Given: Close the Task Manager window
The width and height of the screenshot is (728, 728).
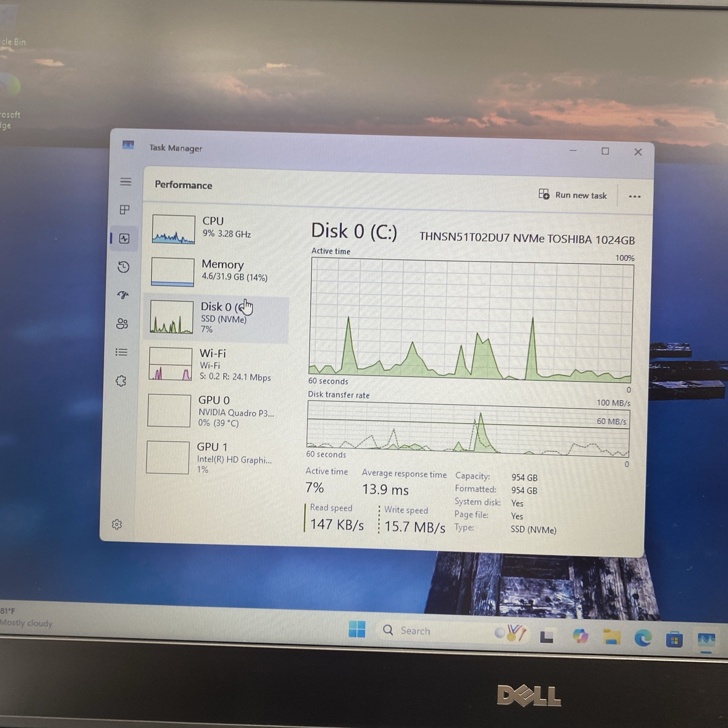Looking at the screenshot, I should pyautogui.click(x=638, y=152).
